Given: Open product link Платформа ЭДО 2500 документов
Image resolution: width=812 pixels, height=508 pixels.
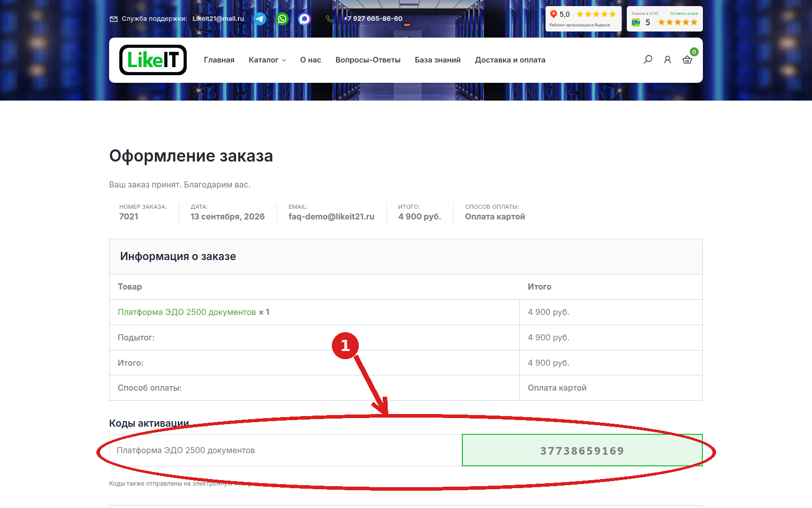Looking at the screenshot, I should coord(187,312).
